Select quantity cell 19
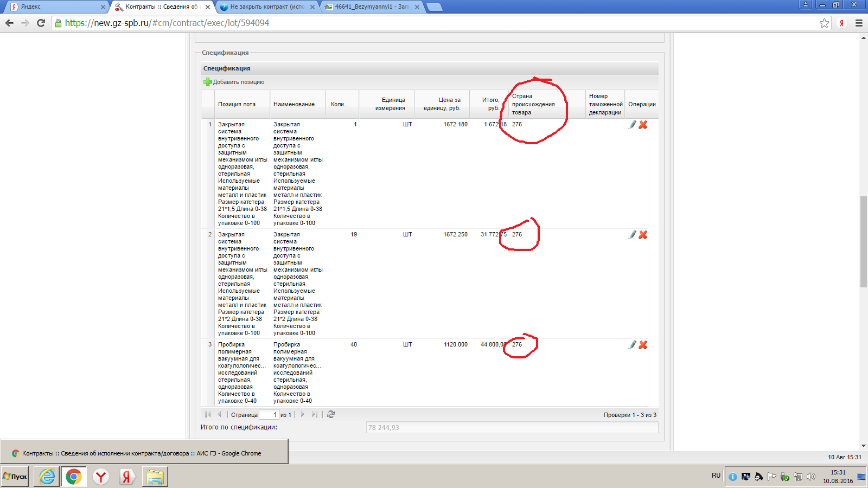This screenshot has height=488, width=868. 354,234
